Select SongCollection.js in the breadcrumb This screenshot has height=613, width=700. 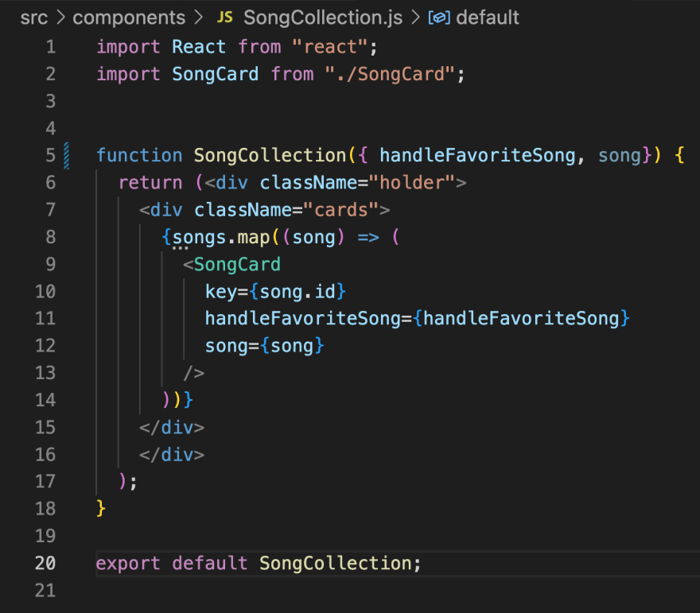(x=323, y=17)
